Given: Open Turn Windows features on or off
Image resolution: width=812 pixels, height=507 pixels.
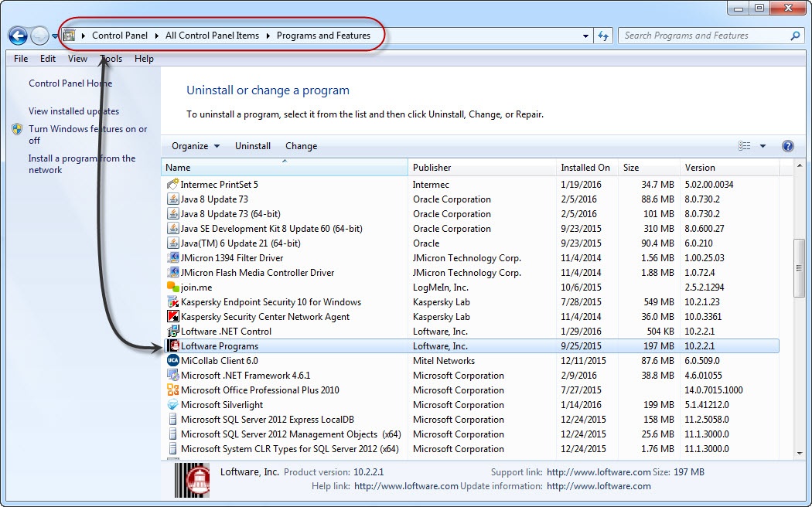Looking at the screenshot, I should click(x=87, y=134).
